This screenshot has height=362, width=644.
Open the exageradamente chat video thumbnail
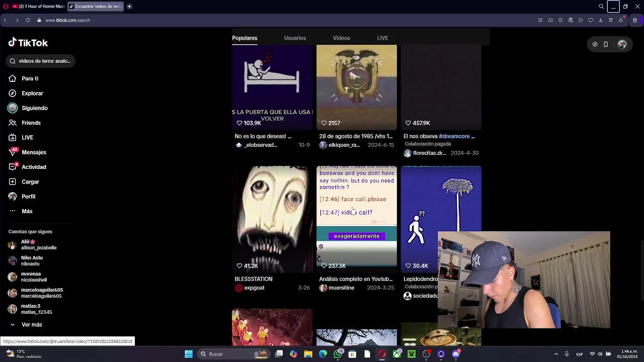click(x=357, y=219)
